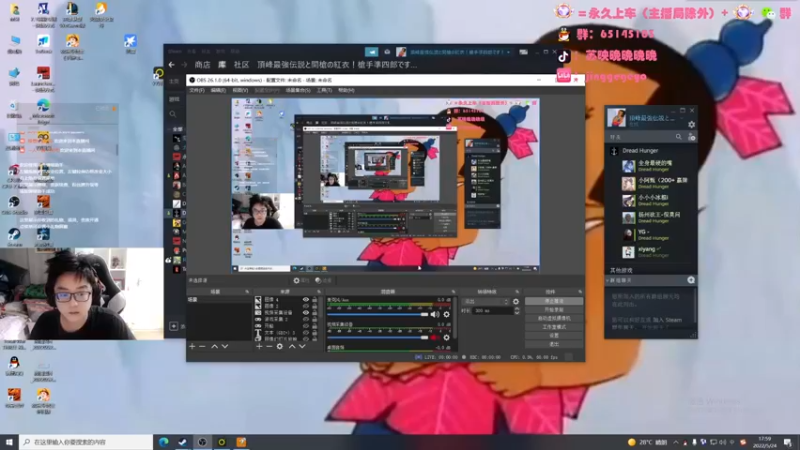This screenshot has width=800, height=450.
Task: Toggle visibility of game capture source
Action: [x=306, y=319]
